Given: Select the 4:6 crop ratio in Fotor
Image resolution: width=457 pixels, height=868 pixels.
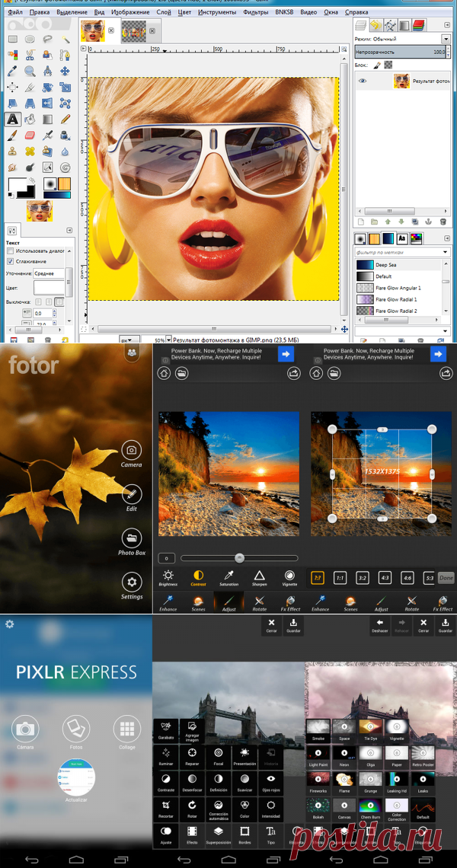Looking at the screenshot, I should [407, 577].
